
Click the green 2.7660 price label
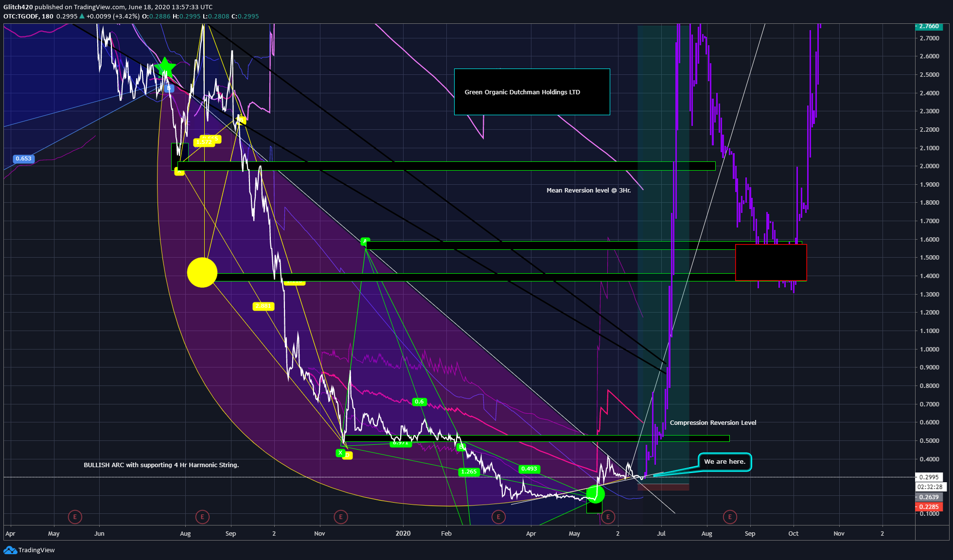tap(929, 26)
